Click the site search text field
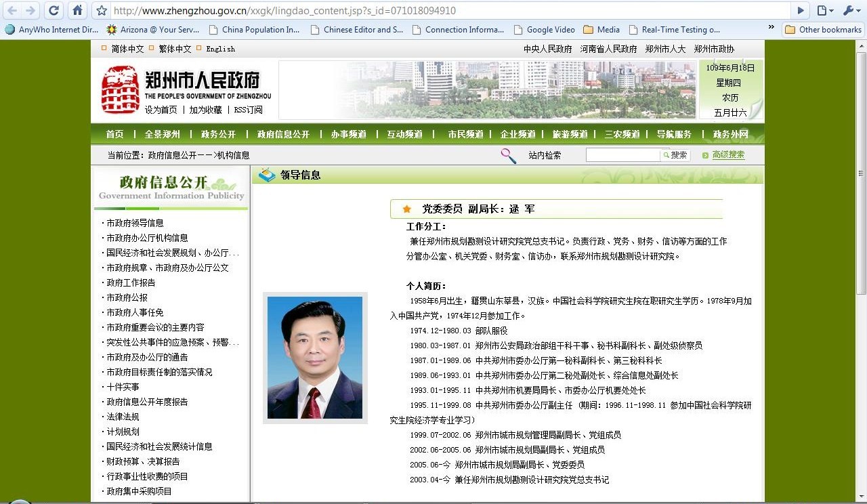 tap(622, 155)
